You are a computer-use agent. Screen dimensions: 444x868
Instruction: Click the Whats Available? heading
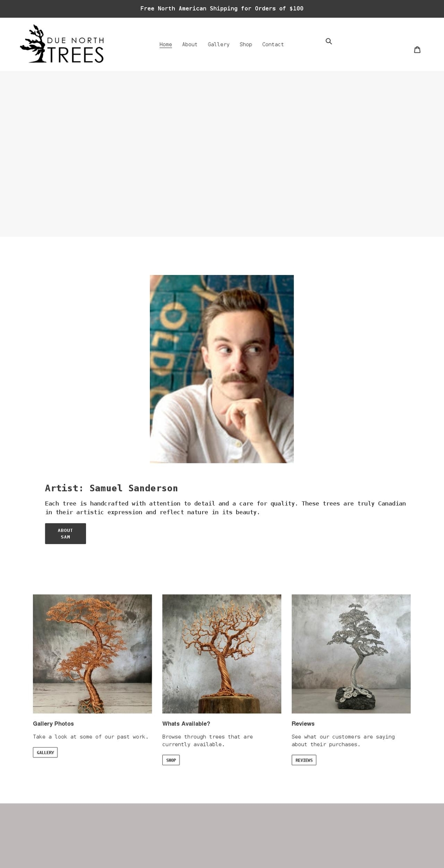(186, 724)
